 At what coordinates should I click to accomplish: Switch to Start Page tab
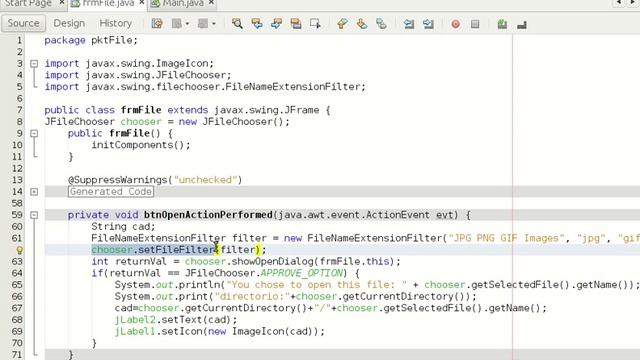(x=28, y=3)
